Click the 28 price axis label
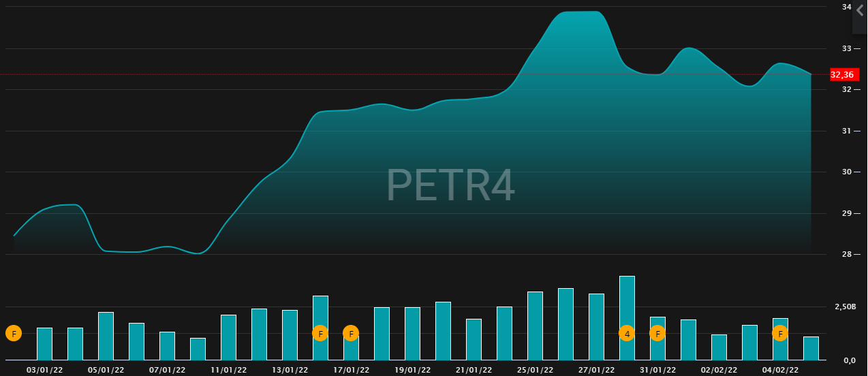The image size is (868, 376). click(x=847, y=254)
